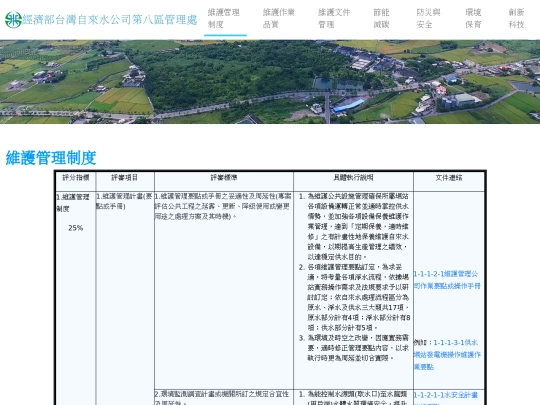Click the 評審標準 column header
This screenshot has width=540, height=405.
224,178
